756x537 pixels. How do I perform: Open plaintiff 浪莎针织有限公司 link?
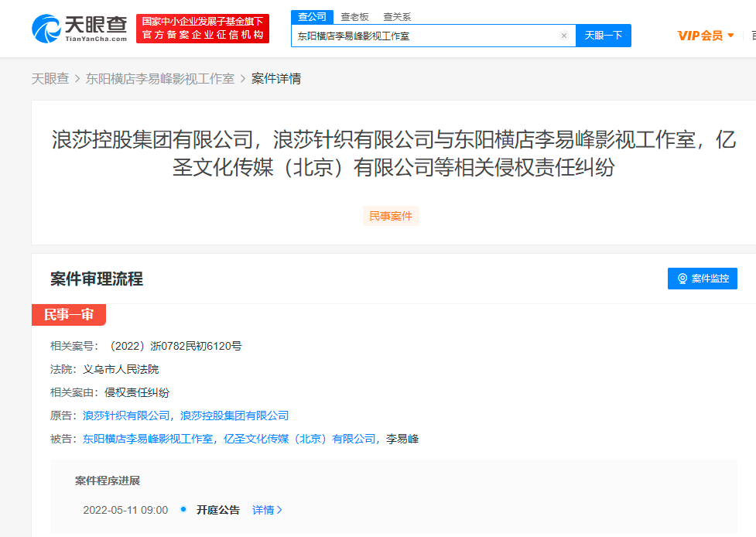tap(126, 416)
